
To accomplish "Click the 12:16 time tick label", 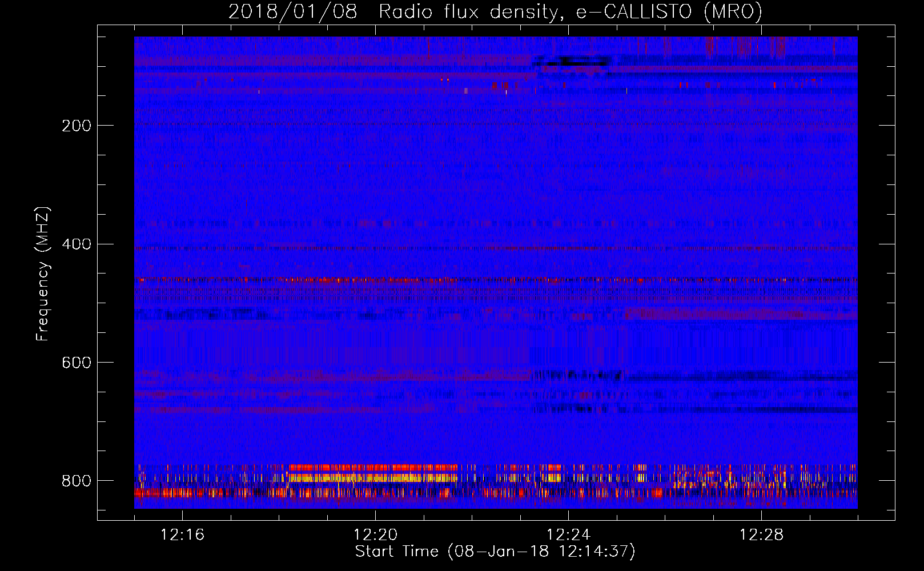I will pyautogui.click(x=182, y=535).
